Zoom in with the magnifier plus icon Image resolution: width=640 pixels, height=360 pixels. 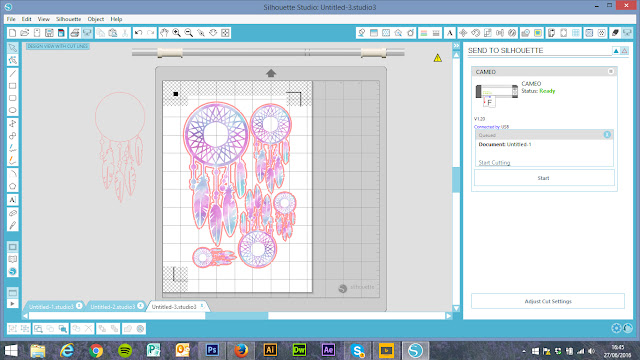tap(176, 33)
